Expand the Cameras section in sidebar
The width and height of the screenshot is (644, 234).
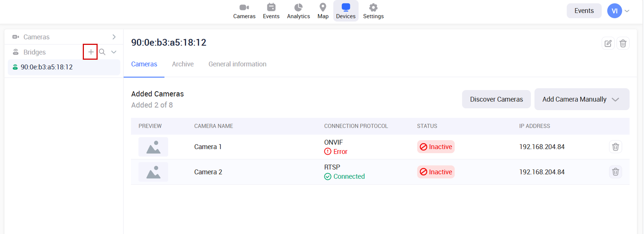(x=114, y=37)
